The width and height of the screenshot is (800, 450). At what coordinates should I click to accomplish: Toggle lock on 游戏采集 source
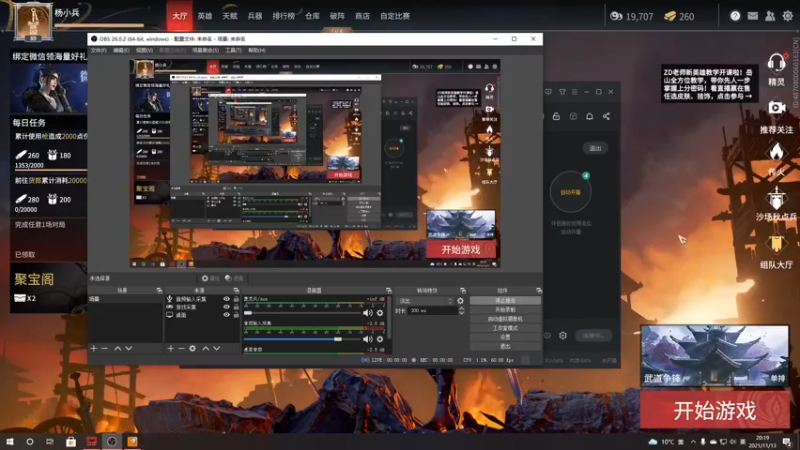pos(236,307)
